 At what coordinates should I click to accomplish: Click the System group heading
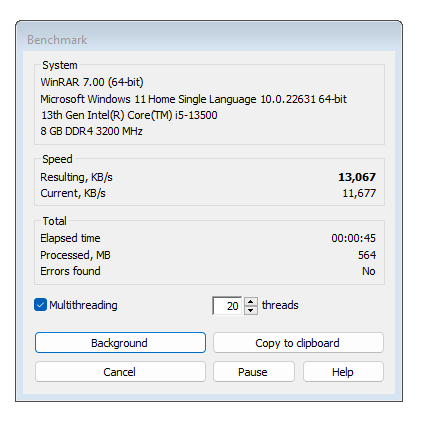[x=60, y=65]
